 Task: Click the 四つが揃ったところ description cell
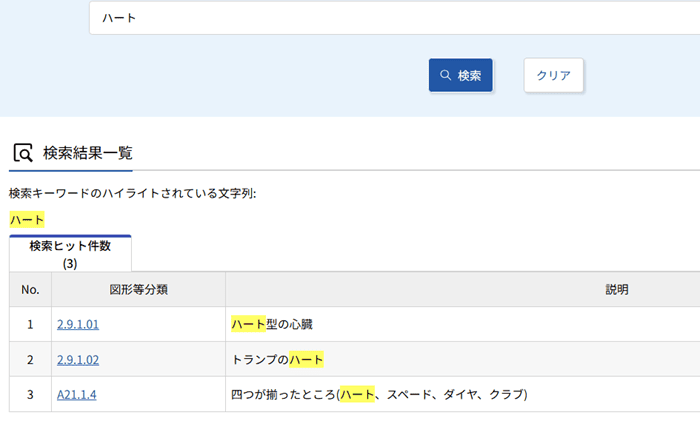378,394
